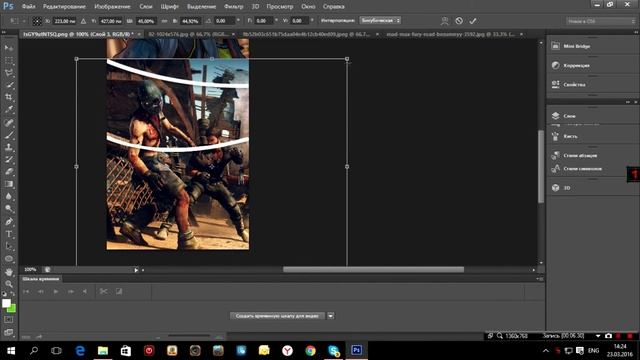
Task: Toggle the warp mode icon in options bar
Action: pyautogui.click(x=444, y=21)
